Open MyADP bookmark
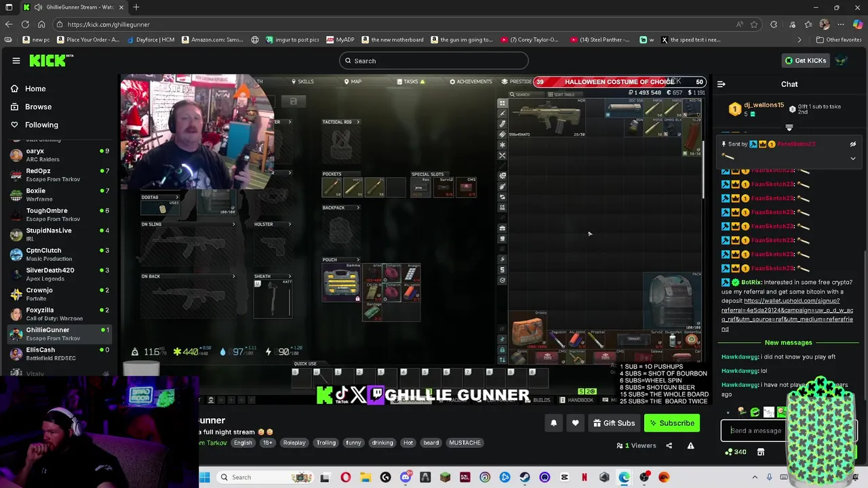 point(340,39)
